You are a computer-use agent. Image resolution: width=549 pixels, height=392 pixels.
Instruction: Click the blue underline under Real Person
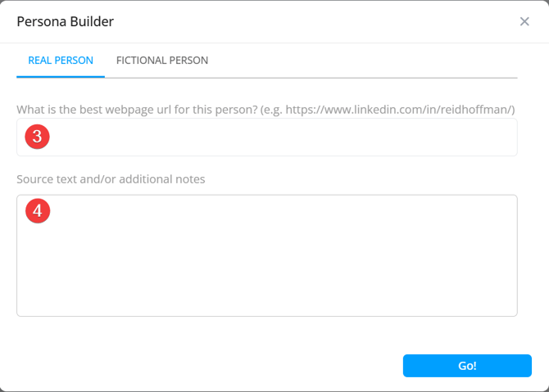61,76
